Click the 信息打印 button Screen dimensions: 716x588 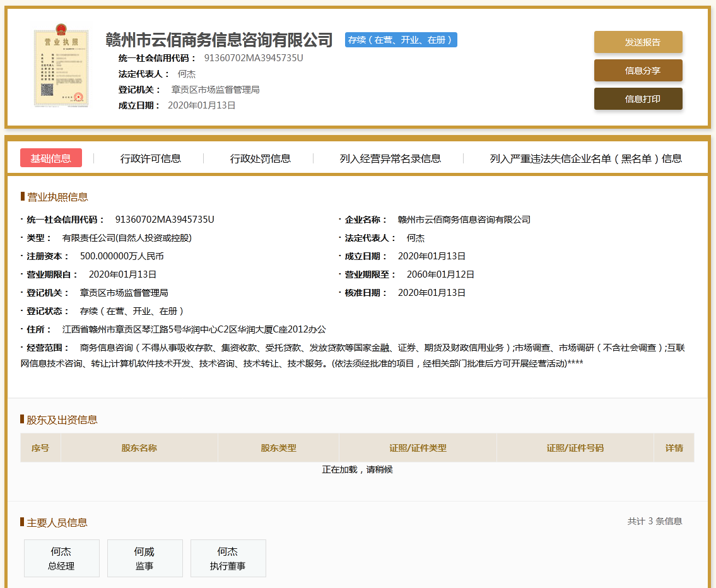click(x=638, y=98)
